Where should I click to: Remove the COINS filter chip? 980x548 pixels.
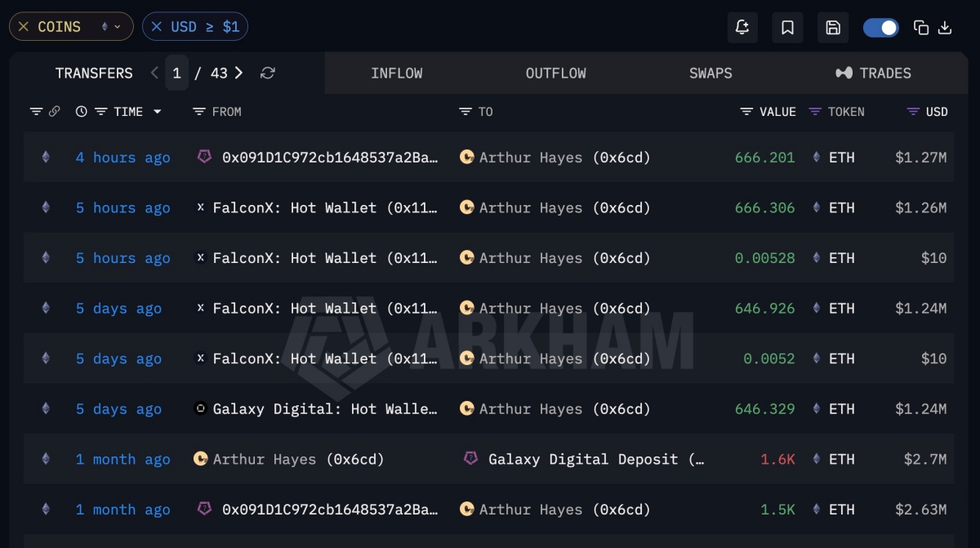23,27
